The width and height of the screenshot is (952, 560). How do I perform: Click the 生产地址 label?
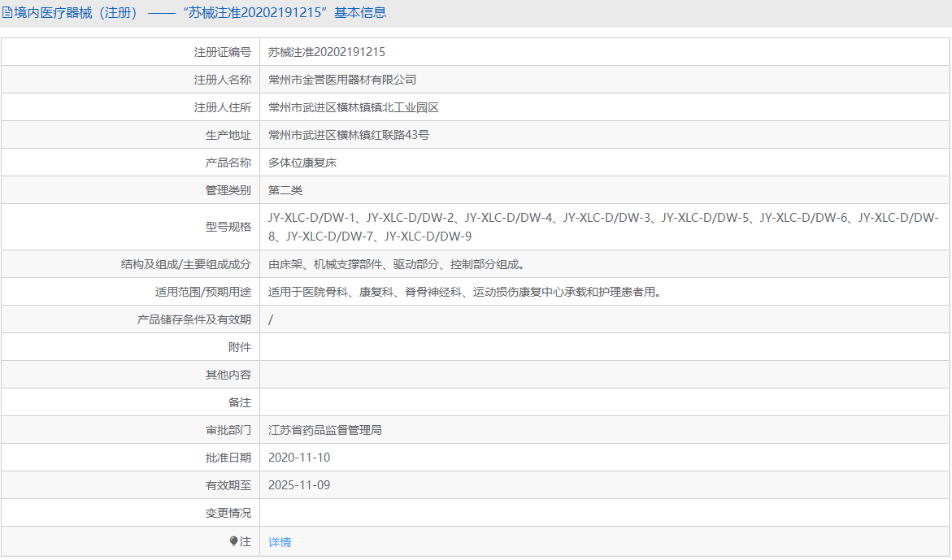point(228,135)
